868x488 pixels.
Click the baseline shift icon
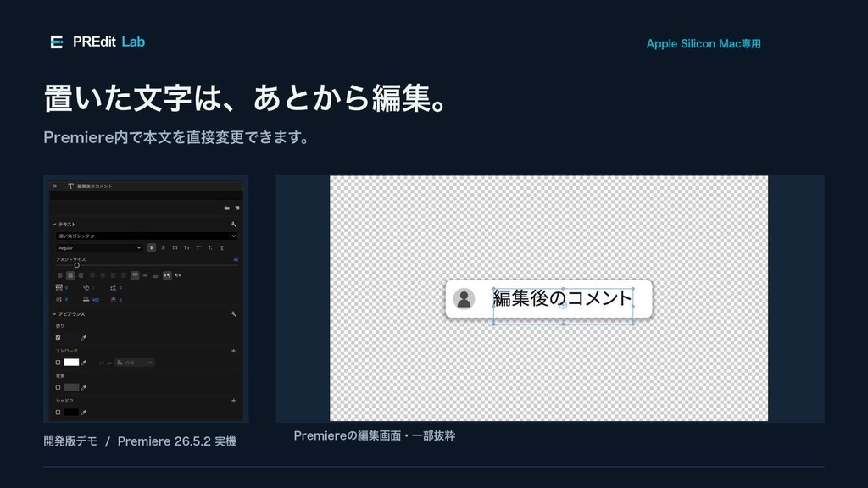click(x=59, y=299)
